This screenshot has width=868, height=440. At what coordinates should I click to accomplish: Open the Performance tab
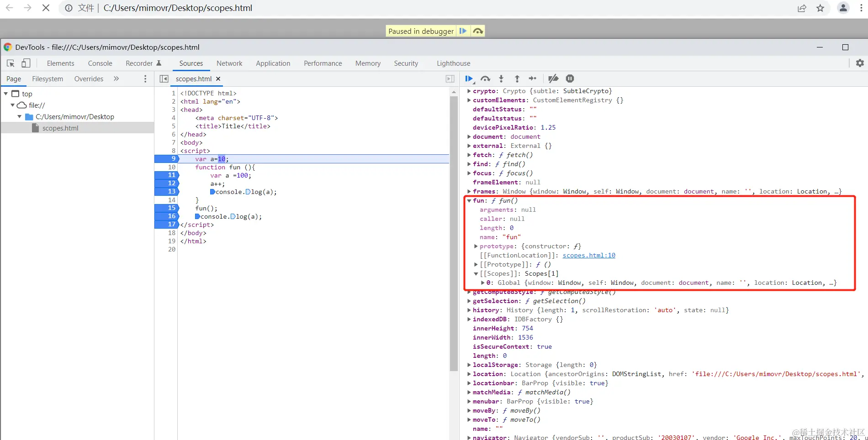323,63
